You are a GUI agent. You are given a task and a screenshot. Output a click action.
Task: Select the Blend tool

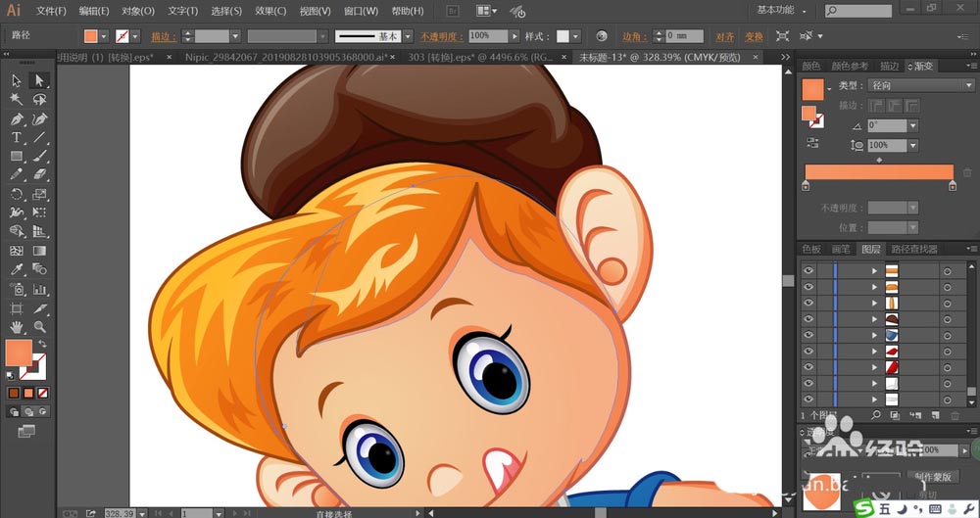click(x=39, y=269)
